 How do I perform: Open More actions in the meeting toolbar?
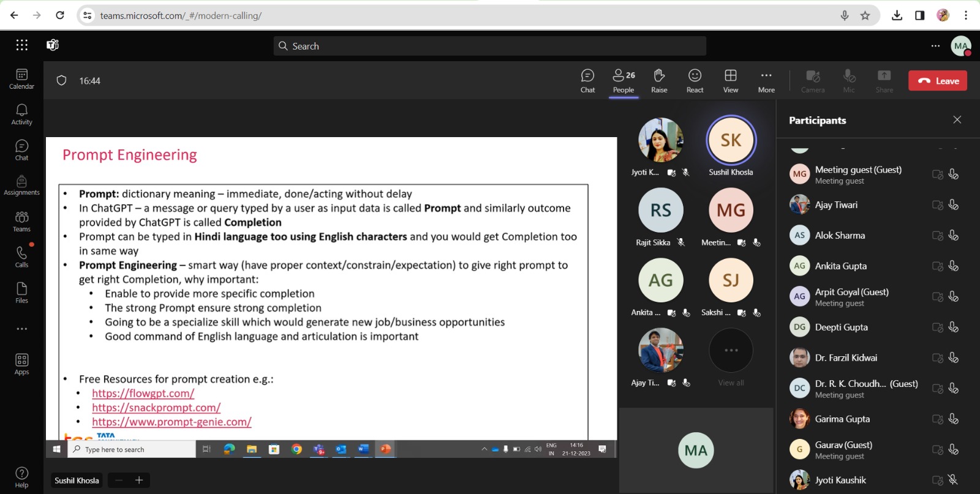coord(766,81)
